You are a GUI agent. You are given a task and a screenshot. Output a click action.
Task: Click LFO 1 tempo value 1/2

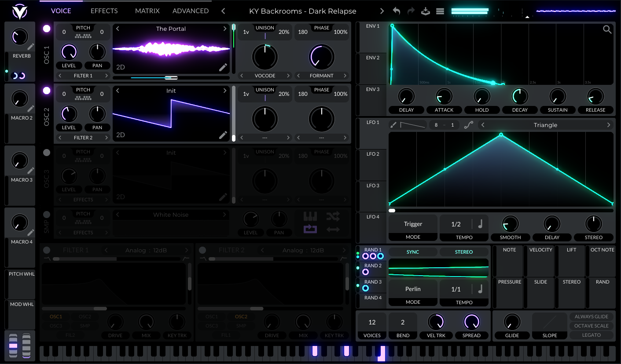456,224
